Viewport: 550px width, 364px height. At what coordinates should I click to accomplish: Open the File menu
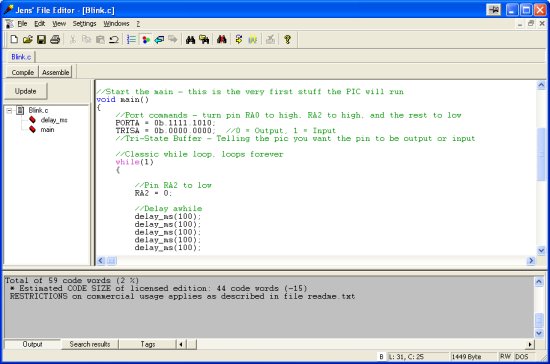[x=22, y=23]
